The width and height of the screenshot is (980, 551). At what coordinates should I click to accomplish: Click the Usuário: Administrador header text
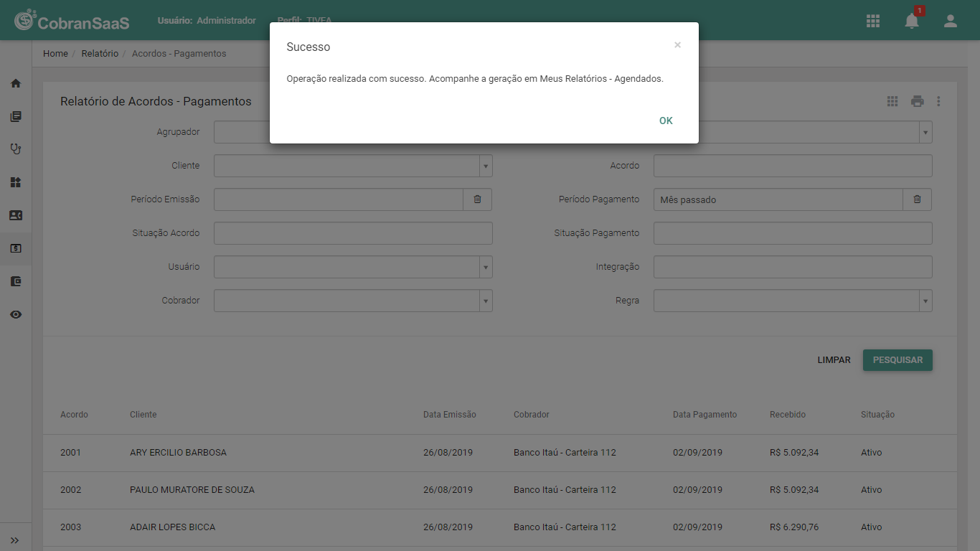click(207, 21)
